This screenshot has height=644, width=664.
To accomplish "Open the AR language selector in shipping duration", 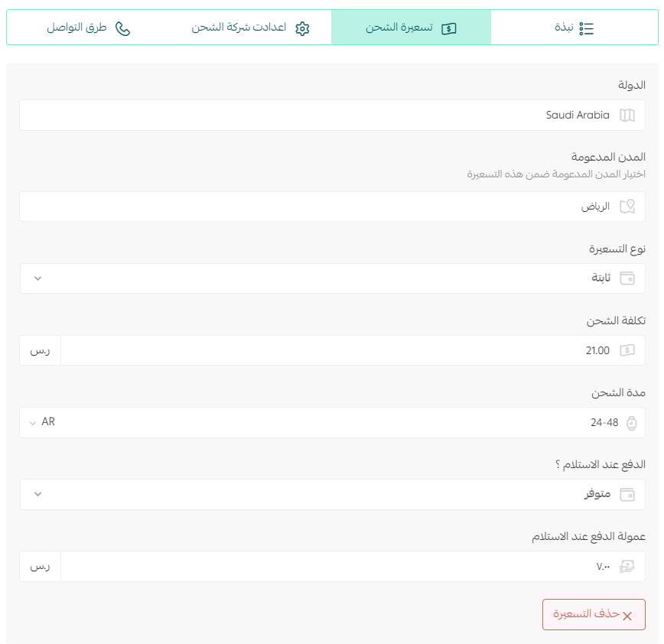I will pyautogui.click(x=42, y=421).
